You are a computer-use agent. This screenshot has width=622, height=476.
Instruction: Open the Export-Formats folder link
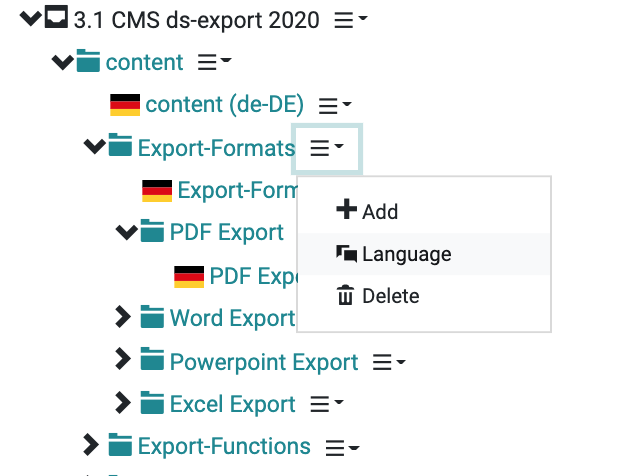coord(216,149)
